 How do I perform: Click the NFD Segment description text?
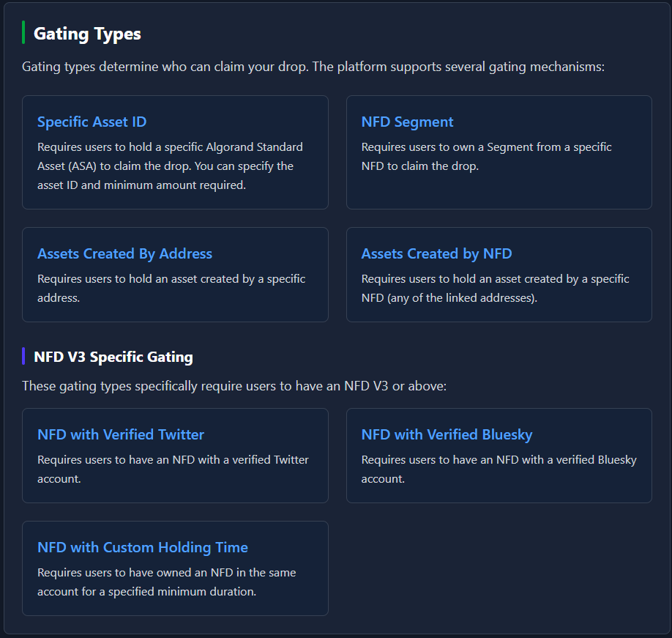coord(486,157)
